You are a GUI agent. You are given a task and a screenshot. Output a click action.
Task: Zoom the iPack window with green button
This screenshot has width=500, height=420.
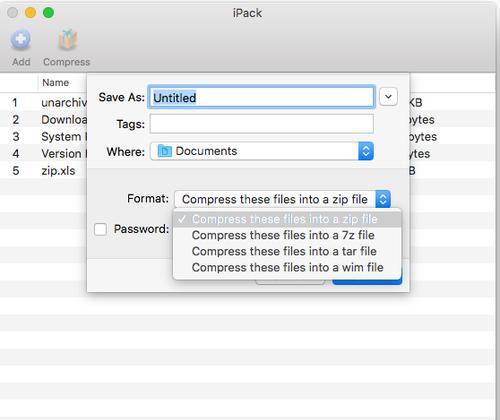tap(49, 13)
